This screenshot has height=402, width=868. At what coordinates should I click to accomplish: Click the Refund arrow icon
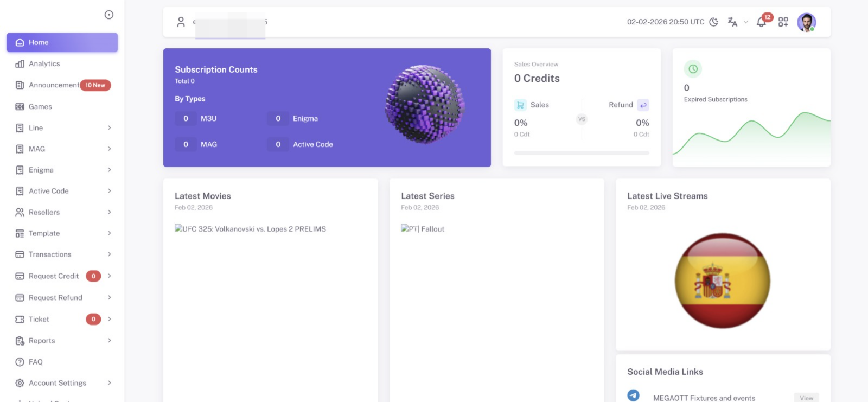[x=643, y=105]
